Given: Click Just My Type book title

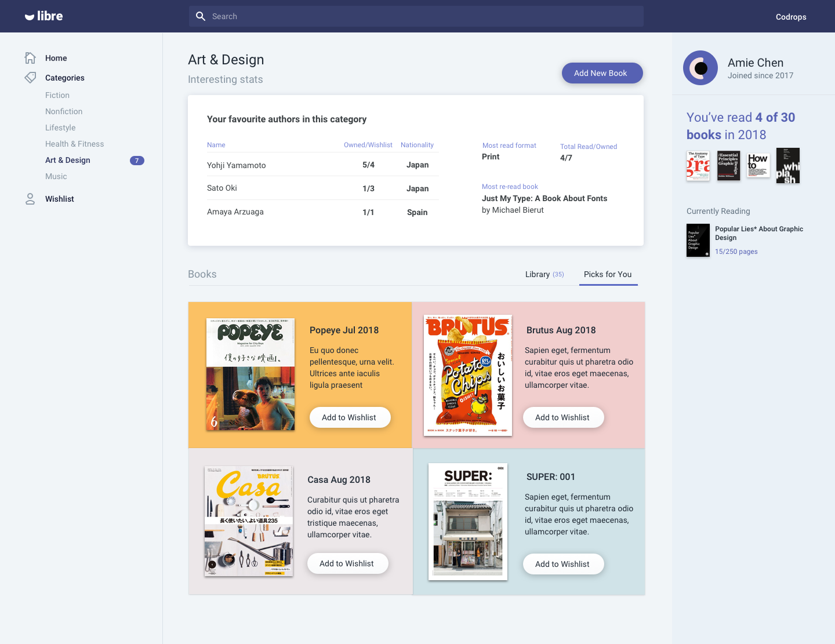Looking at the screenshot, I should point(544,198).
